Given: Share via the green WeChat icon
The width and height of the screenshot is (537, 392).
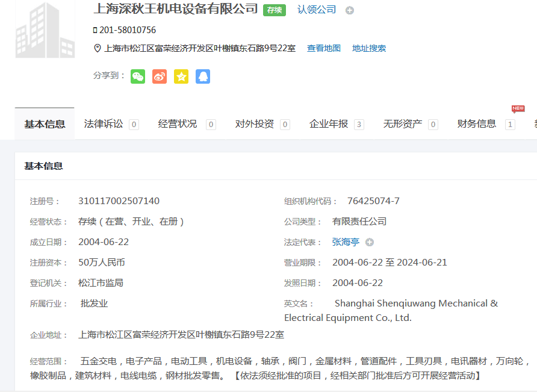Looking at the screenshot, I should (138, 76).
